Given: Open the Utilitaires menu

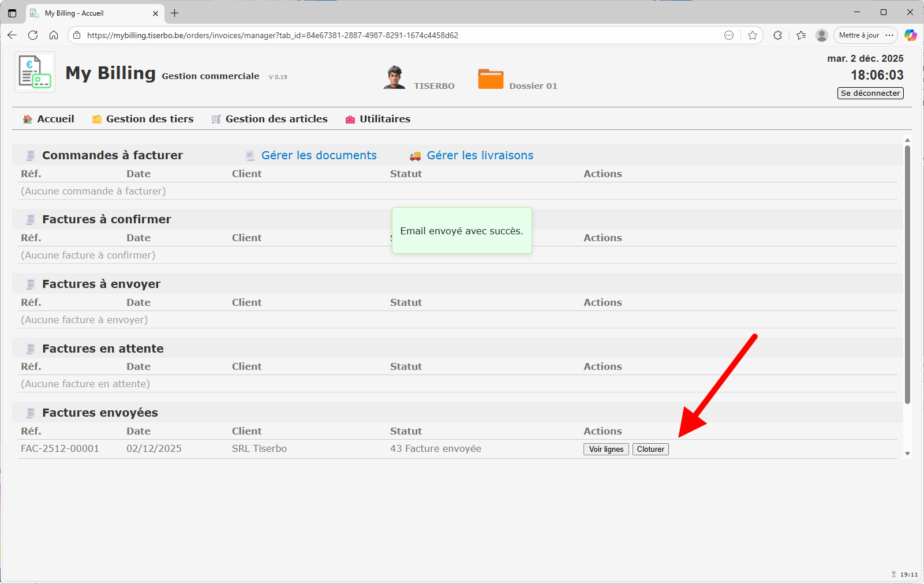Looking at the screenshot, I should (x=378, y=119).
